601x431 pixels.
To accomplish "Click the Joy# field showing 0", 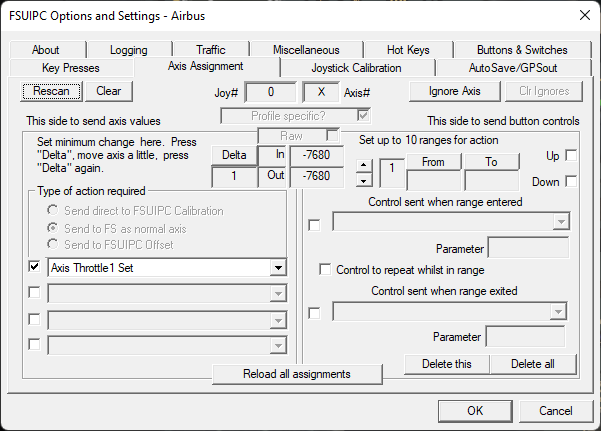I will [x=271, y=92].
